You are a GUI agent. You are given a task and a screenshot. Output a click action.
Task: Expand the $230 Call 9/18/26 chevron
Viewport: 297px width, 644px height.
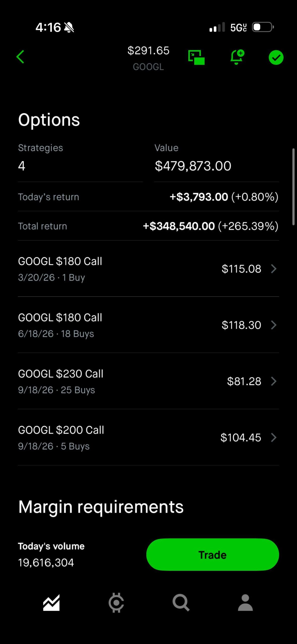(274, 381)
